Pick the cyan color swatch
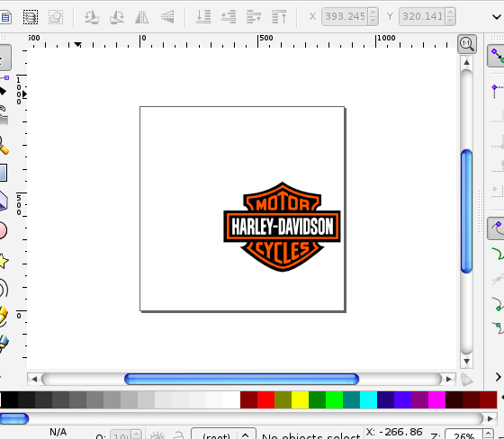504x439 pixels. coord(368,399)
